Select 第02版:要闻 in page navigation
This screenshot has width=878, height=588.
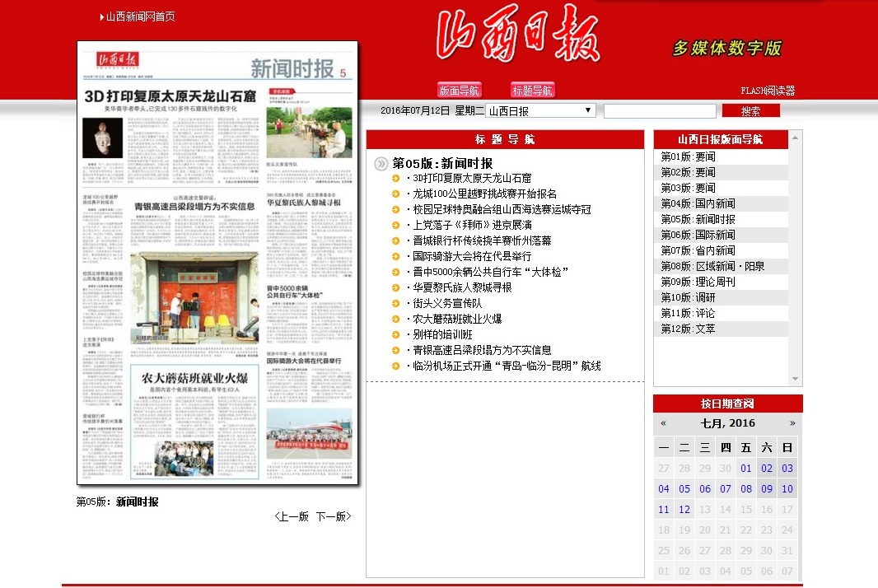pos(689,172)
